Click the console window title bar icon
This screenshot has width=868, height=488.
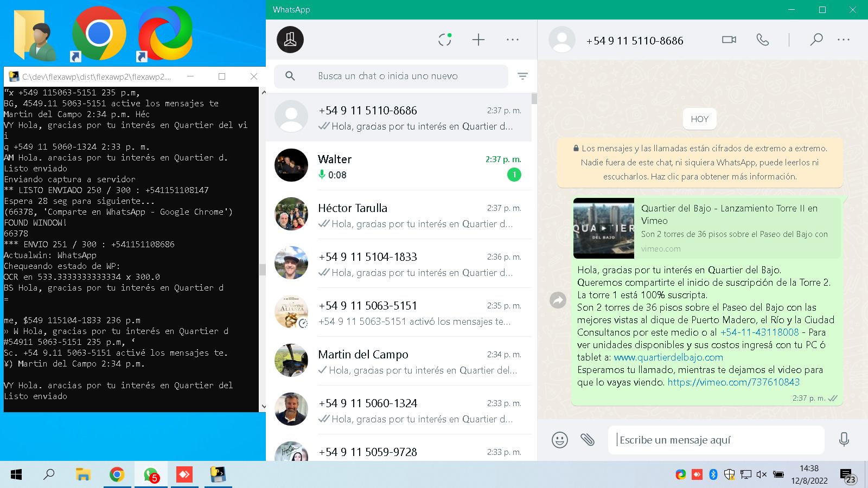14,76
